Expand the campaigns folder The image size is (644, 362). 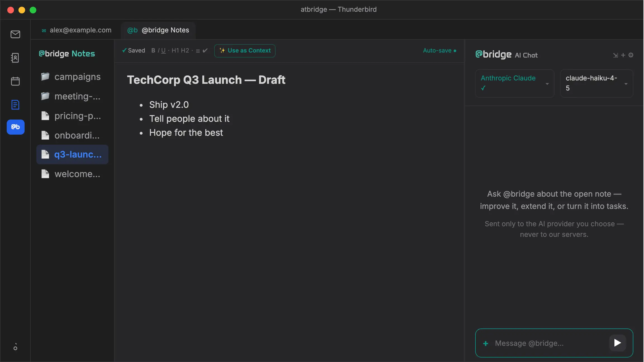pyautogui.click(x=72, y=77)
